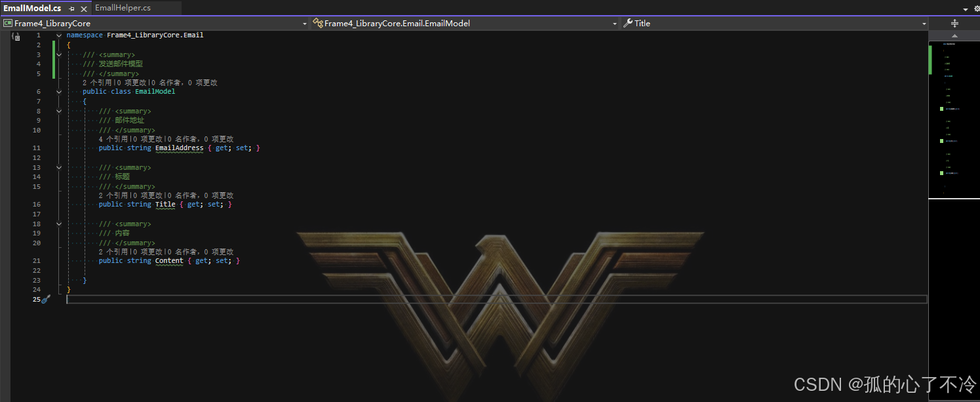The height and width of the screenshot is (402, 980).
Task: Open the '2 个引用' CodeLens above the Content property
Action: (113, 252)
